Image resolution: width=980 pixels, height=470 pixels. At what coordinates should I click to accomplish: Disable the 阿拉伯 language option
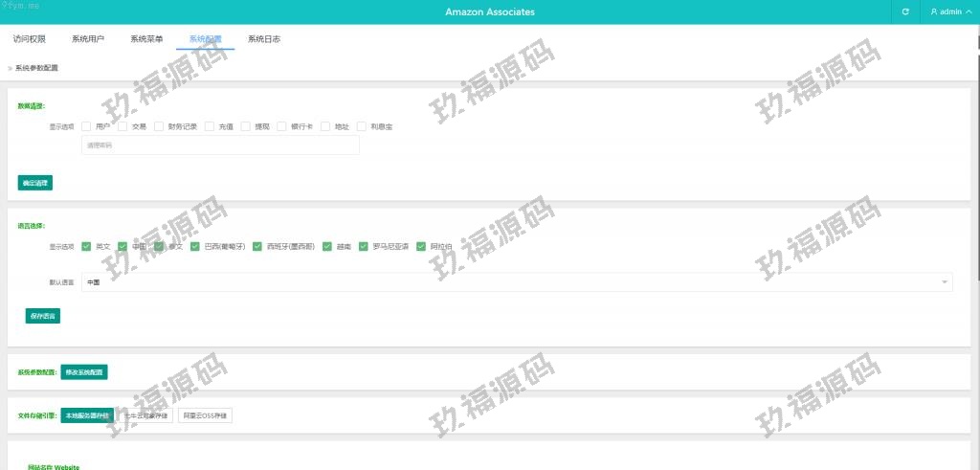click(x=421, y=246)
